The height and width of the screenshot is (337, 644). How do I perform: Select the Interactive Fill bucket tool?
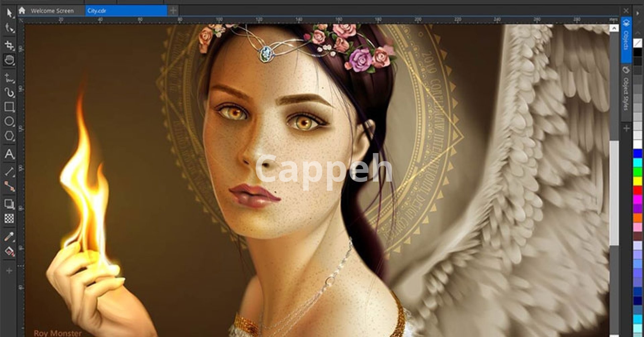coord(9,251)
